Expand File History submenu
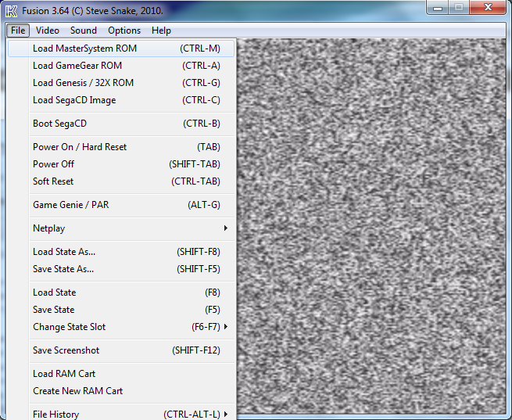The width and height of the screenshot is (512, 420). tap(121, 414)
